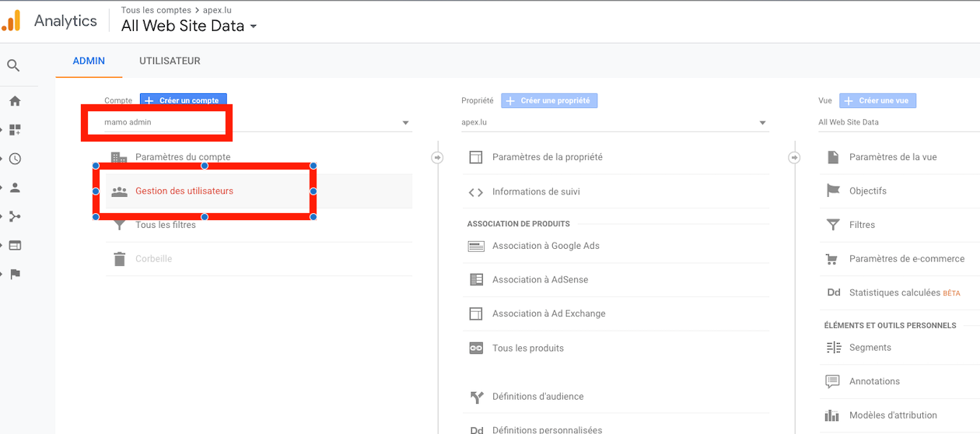Open Audience reports person icon

15,187
